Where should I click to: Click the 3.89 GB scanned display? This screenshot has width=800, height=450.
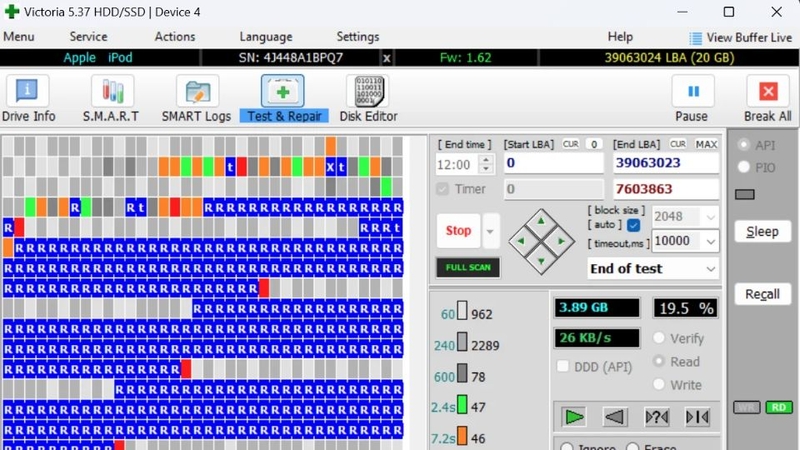click(597, 308)
